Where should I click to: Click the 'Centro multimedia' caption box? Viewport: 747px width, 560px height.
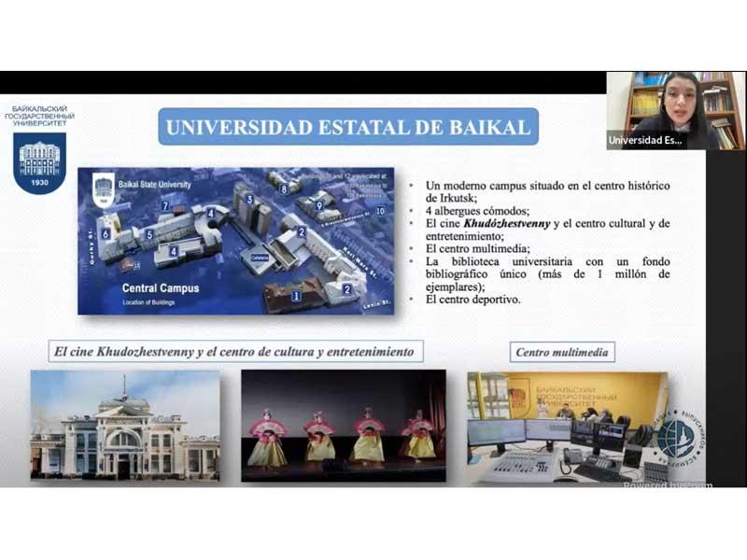(562, 353)
